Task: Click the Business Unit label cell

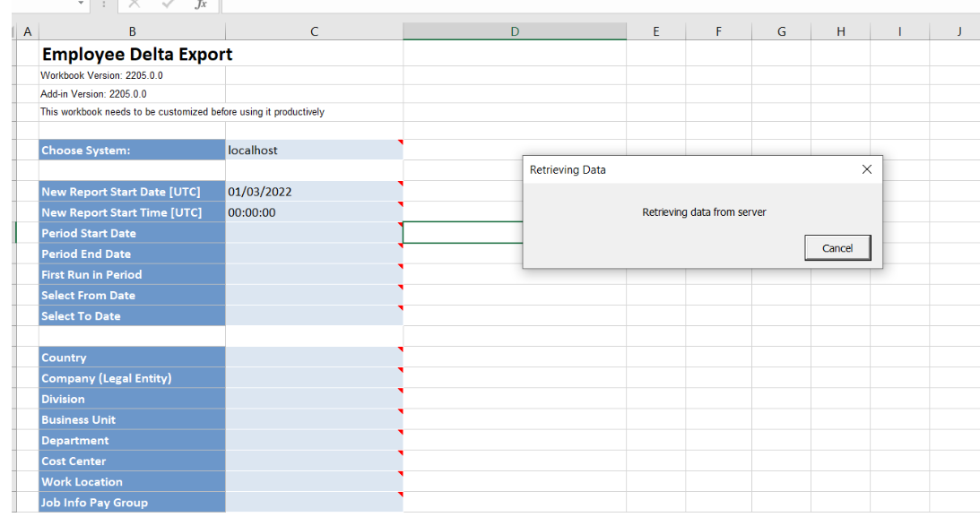Action: (x=132, y=419)
